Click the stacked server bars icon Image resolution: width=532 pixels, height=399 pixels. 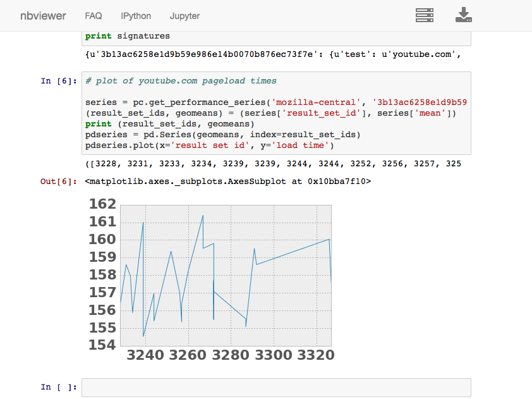tap(425, 15)
